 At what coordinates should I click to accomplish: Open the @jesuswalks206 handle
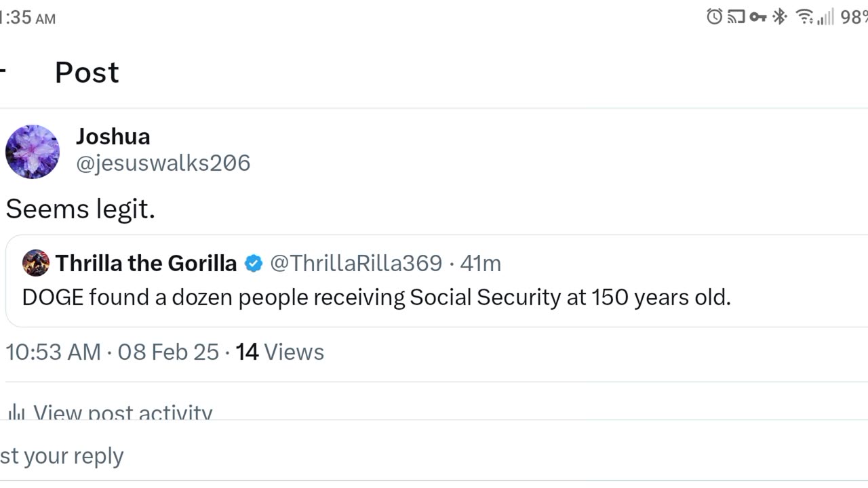coord(163,163)
